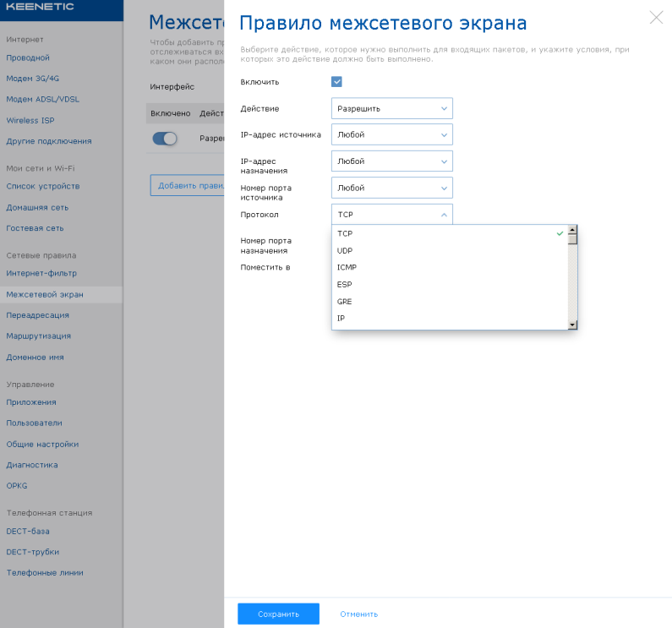Open the IP-адрес назначения dropdown
This screenshot has height=628, width=672.
391,161
